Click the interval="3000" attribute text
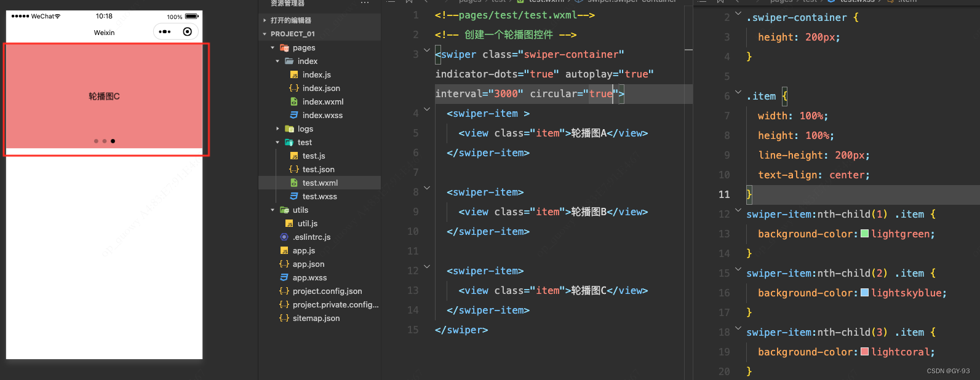Screen dimensions: 980x380 coord(479,93)
